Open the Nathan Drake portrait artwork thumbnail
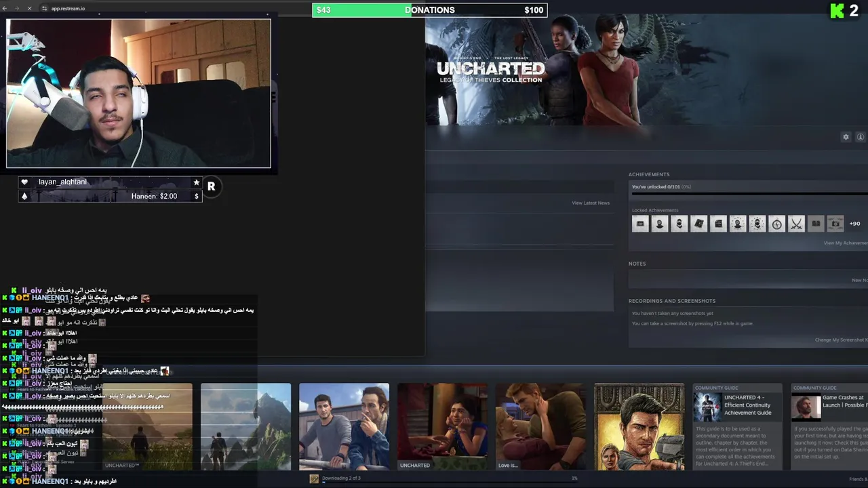This screenshot has width=868, height=488. coord(639,427)
